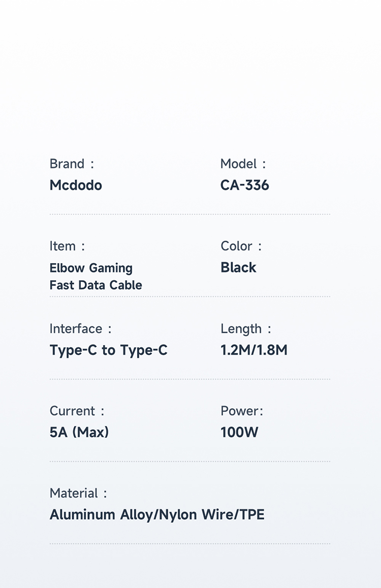Click the "Current :" label
The height and width of the screenshot is (588, 381).
point(77,411)
